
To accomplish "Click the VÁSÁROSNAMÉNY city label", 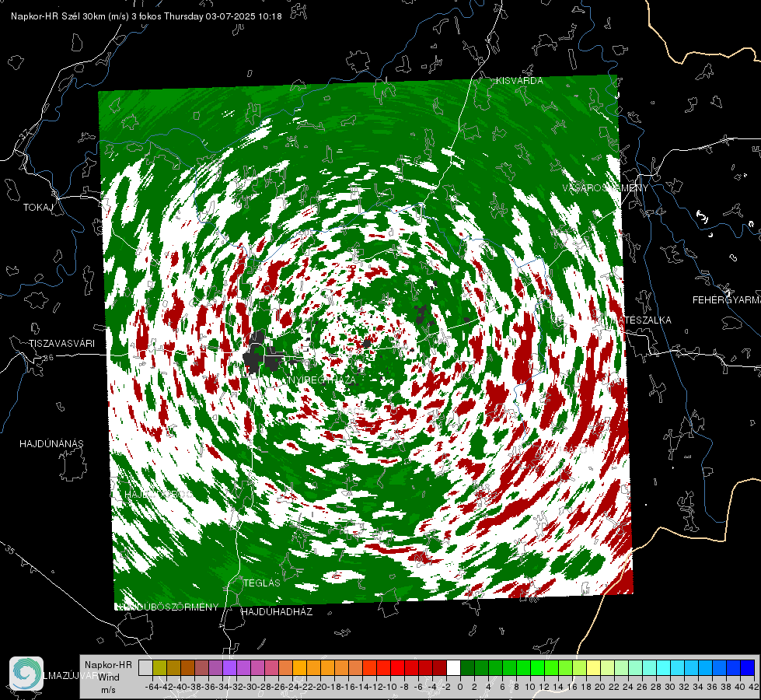I will [606, 188].
